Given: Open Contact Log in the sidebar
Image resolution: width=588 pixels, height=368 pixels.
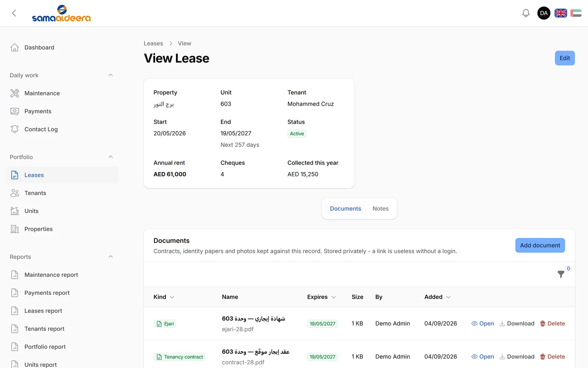Looking at the screenshot, I should (62, 129).
